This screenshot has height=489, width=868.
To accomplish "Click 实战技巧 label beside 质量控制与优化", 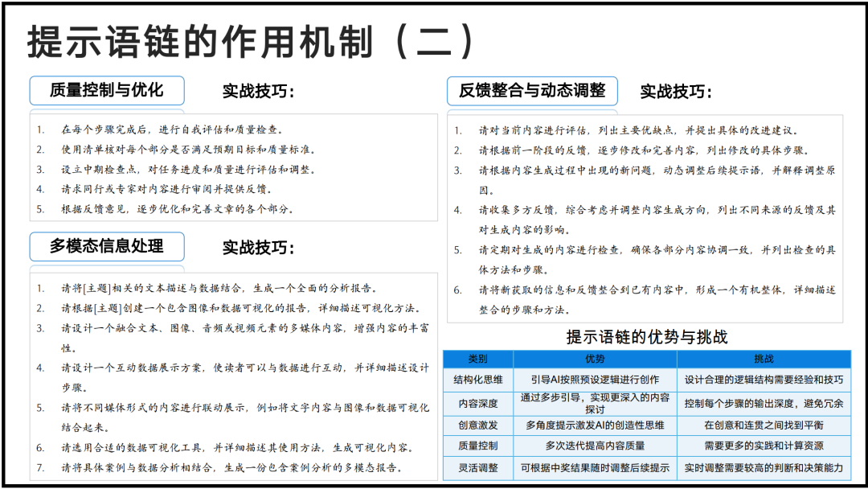I will [258, 92].
